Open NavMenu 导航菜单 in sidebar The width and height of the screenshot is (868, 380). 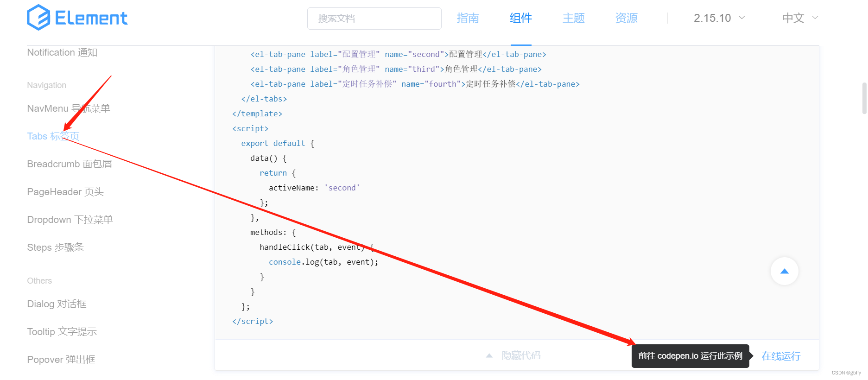[69, 108]
